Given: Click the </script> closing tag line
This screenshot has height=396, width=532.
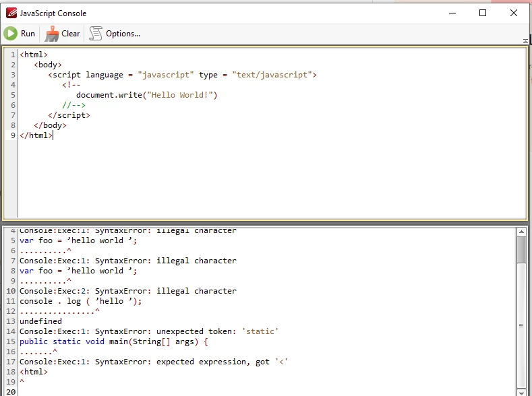Looking at the screenshot, I should point(69,115).
